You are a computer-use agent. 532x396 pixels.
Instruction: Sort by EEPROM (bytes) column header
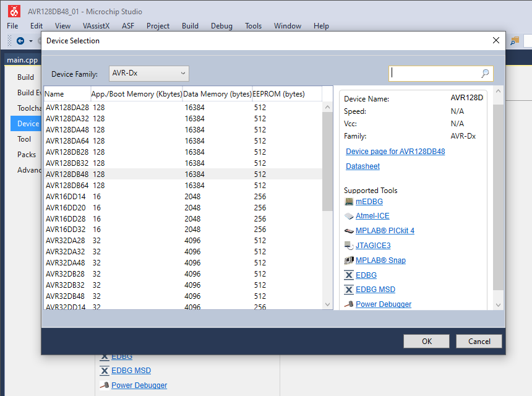(286, 94)
